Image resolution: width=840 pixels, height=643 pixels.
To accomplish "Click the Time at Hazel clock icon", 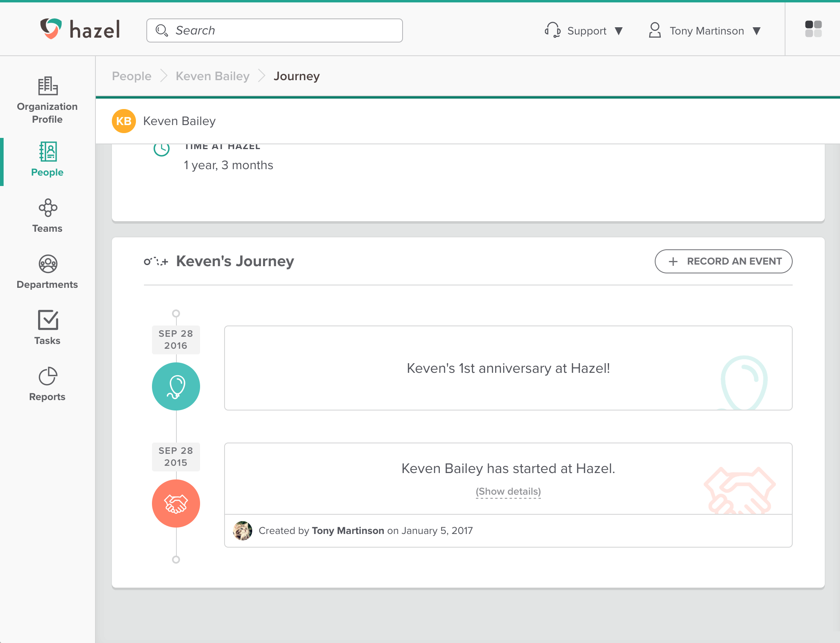I will click(x=162, y=149).
